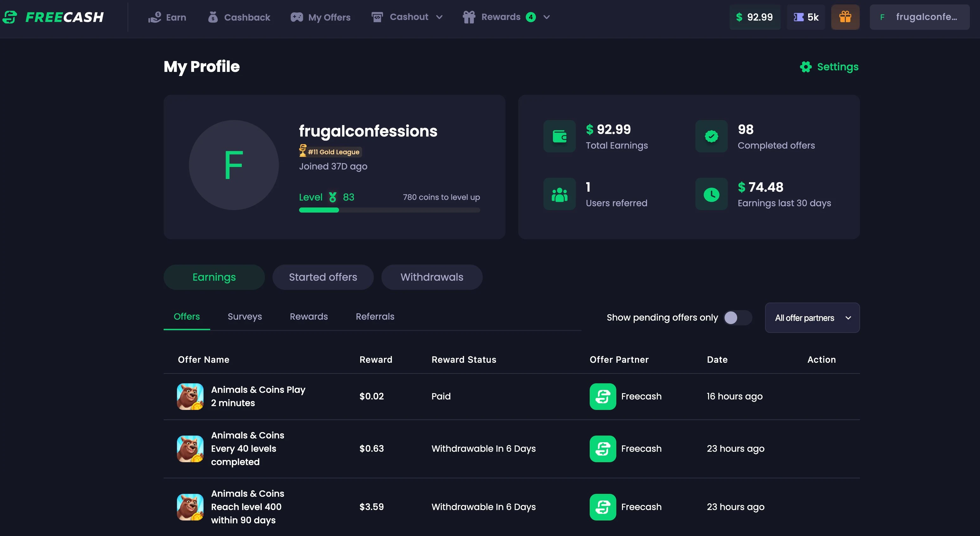This screenshot has width=980, height=536.
Task: Open the Referrals tab
Action: pyautogui.click(x=375, y=316)
